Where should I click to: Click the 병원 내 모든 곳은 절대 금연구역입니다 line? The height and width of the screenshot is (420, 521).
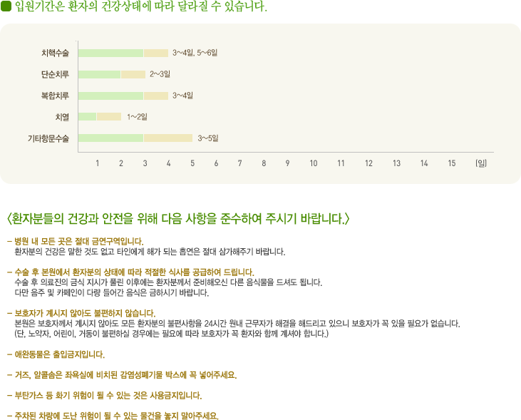(x=78, y=241)
